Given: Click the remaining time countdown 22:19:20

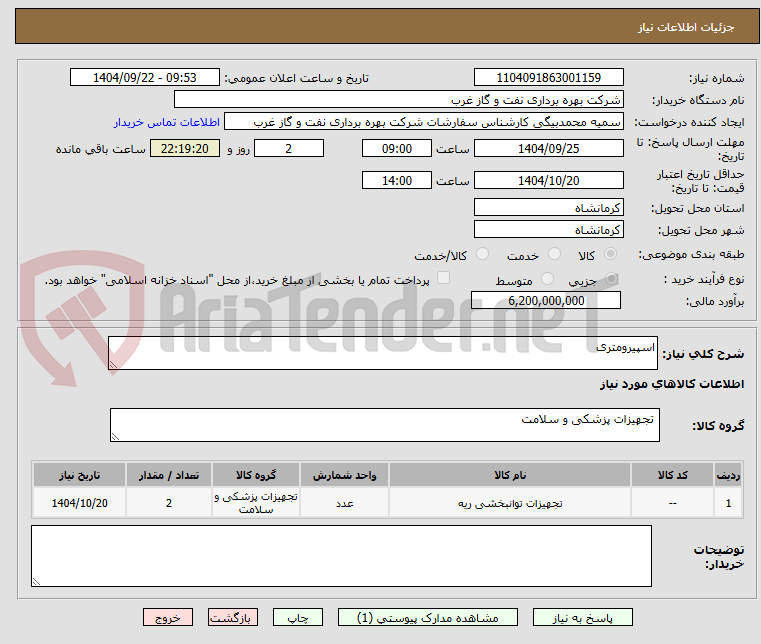Looking at the screenshot, I should pos(185,148).
